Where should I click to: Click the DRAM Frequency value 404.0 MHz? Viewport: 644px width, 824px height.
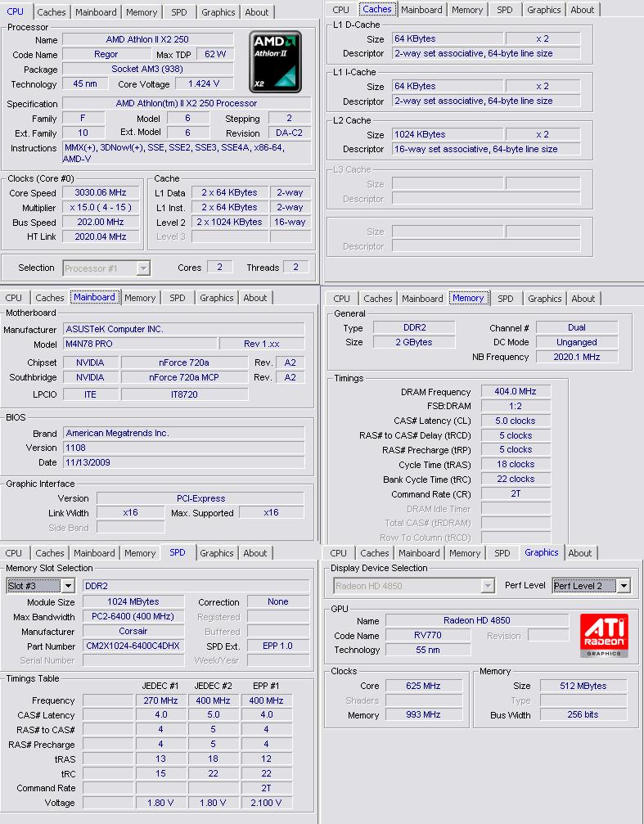tap(516, 391)
